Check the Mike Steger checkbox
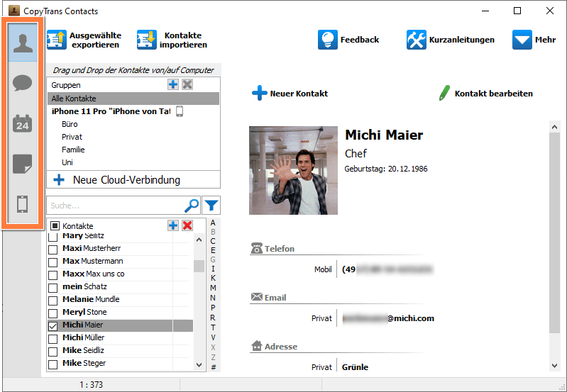 click(x=53, y=364)
